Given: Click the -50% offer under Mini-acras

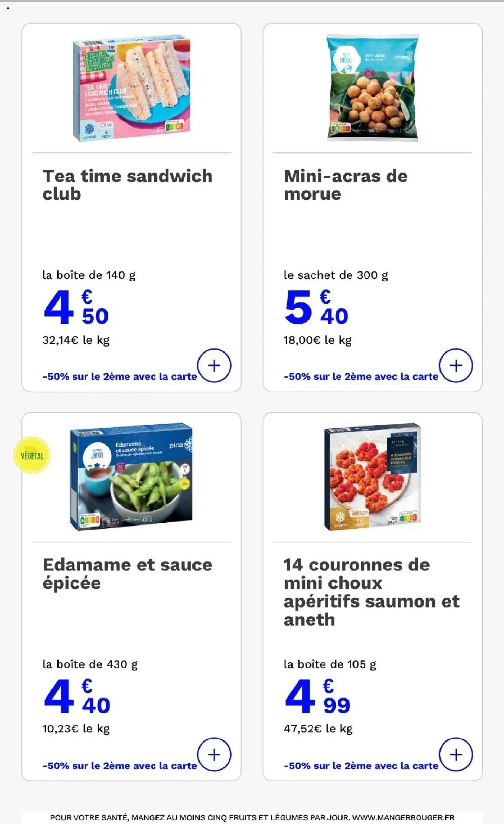Looking at the screenshot, I should [361, 376].
